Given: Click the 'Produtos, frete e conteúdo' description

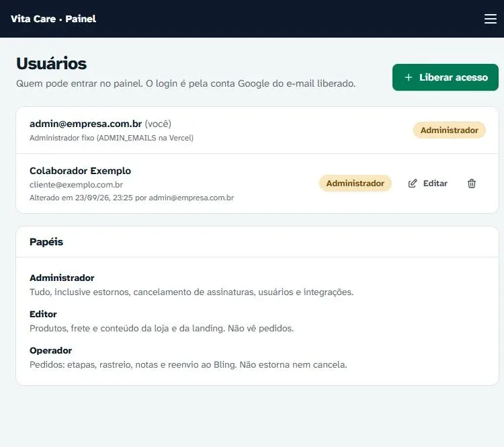Looking at the screenshot, I should coord(161,328).
